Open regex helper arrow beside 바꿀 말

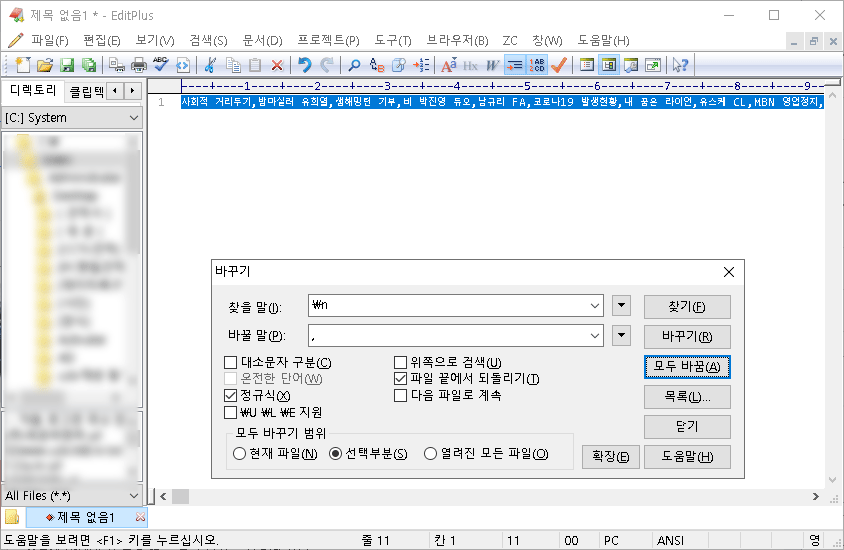coord(621,336)
